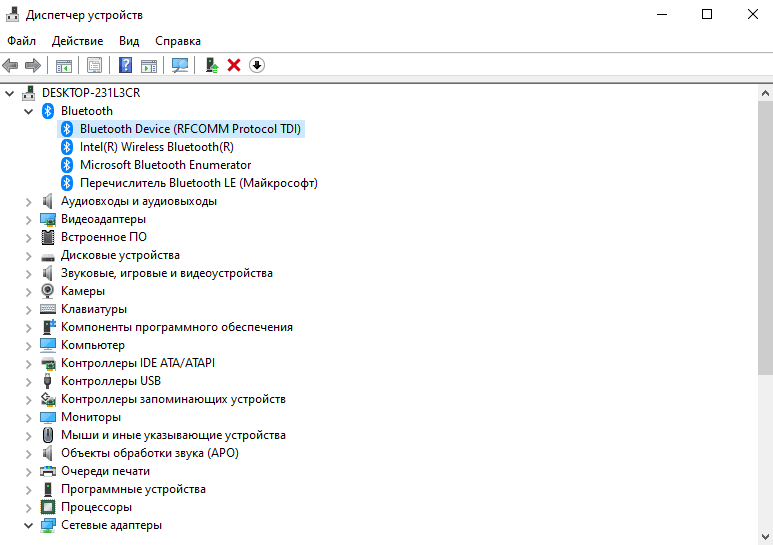Open the Справка menu
The width and height of the screenshot is (773, 545).
177,41
